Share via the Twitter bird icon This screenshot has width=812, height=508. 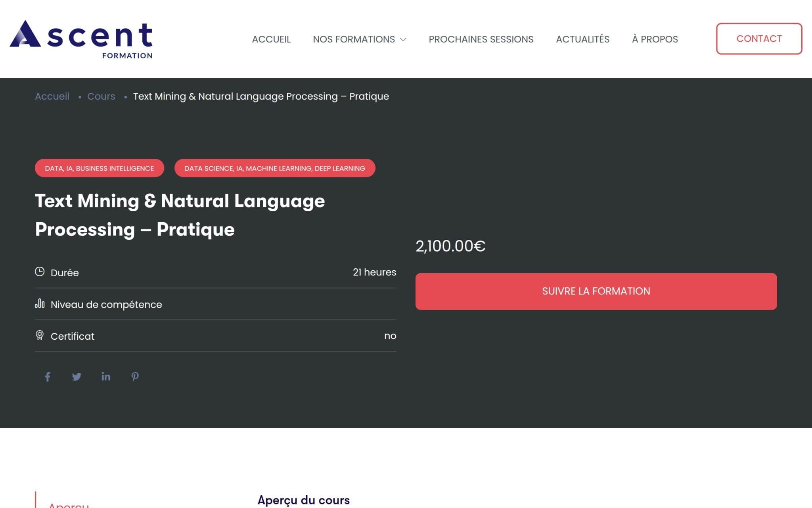pos(77,377)
